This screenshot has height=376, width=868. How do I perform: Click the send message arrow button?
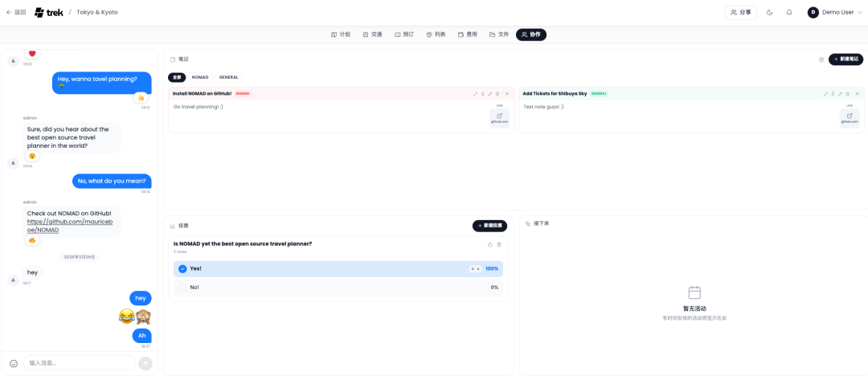coord(145,363)
